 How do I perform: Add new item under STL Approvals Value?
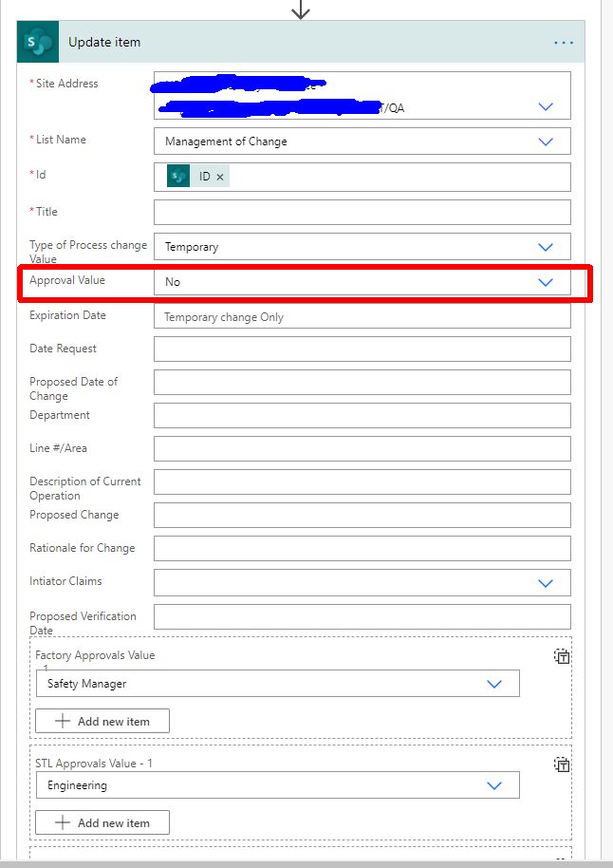coord(102,822)
